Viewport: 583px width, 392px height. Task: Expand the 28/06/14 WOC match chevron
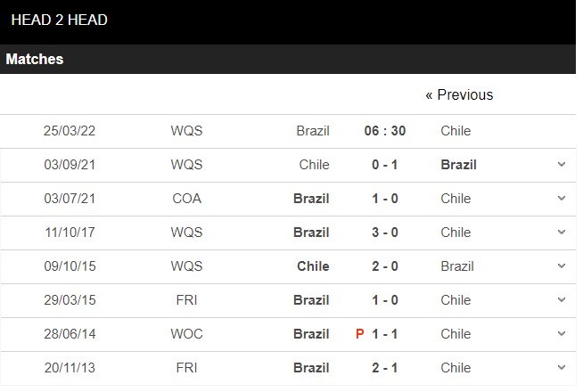click(562, 333)
